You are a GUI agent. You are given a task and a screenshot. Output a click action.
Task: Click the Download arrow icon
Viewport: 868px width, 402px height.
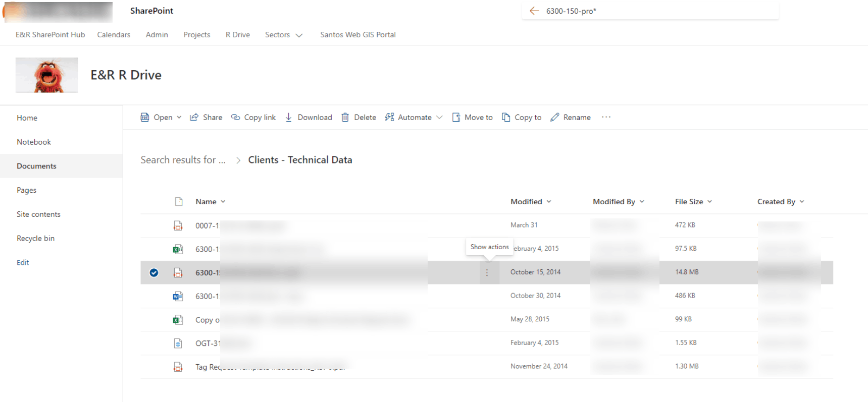tap(289, 118)
